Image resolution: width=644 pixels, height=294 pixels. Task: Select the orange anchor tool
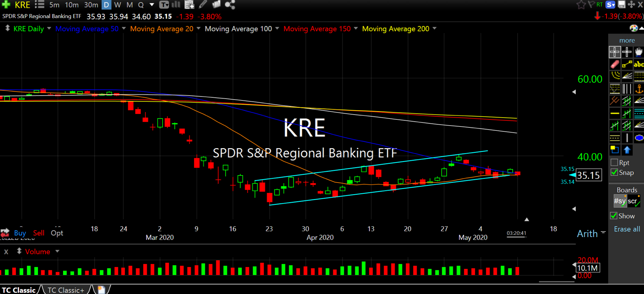coord(639,88)
